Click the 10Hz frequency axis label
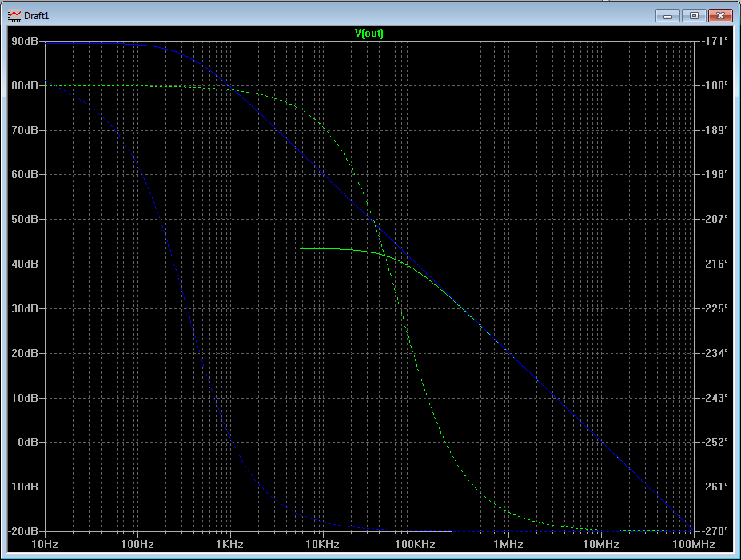Image resolution: width=741 pixels, height=560 pixels. 45,544
